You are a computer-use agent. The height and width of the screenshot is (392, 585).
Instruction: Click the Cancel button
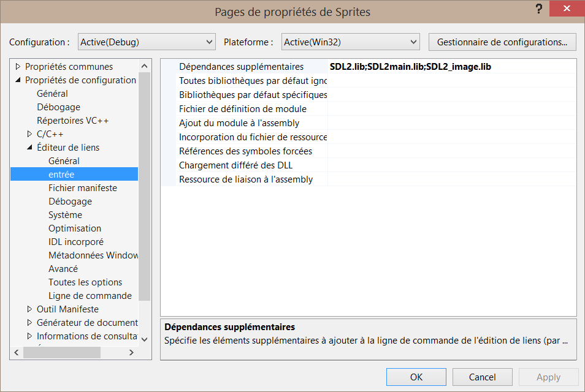pyautogui.click(x=482, y=377)
